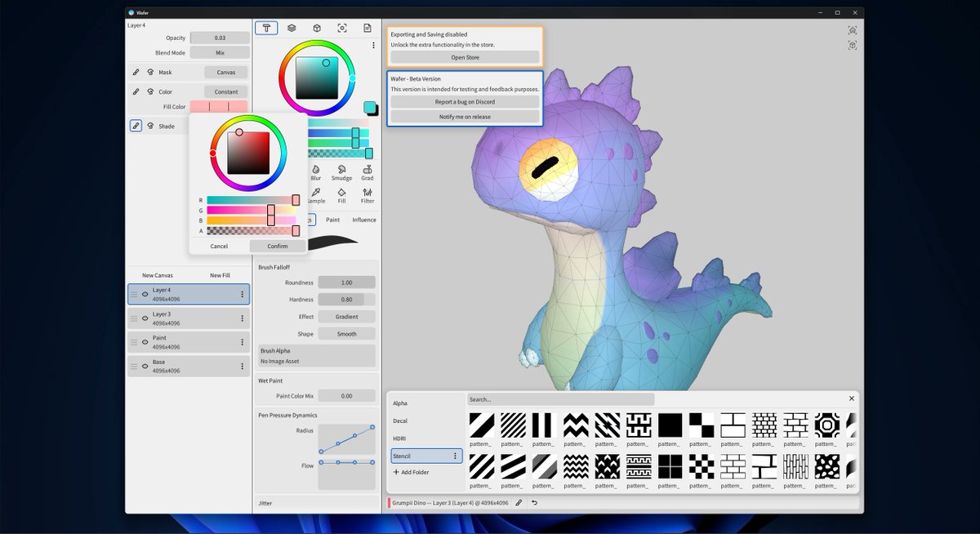Click the pink Fill Color swatch
Viewport: 980px width, 534px height.
tap(219, 107)
